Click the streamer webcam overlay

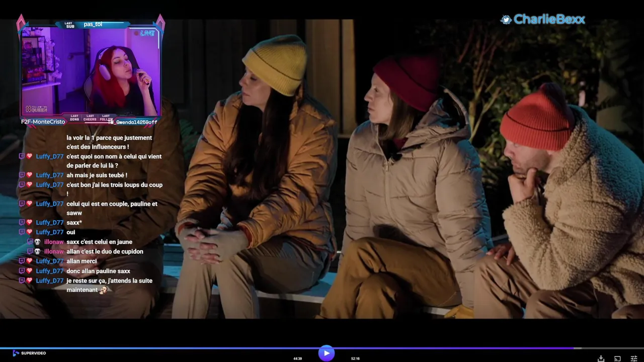[91, 70]
